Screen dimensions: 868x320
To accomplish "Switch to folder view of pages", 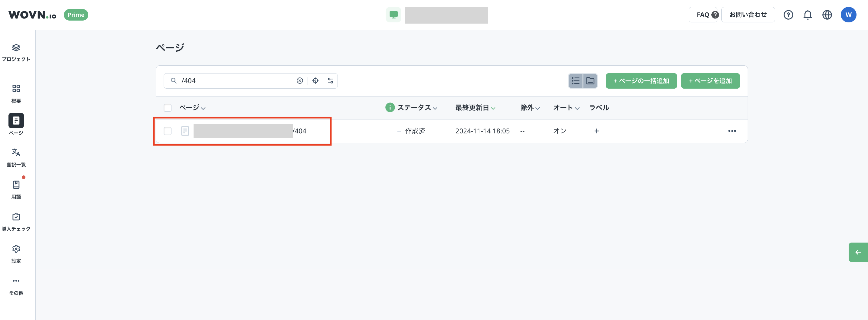I will click(x=590, y=80).
